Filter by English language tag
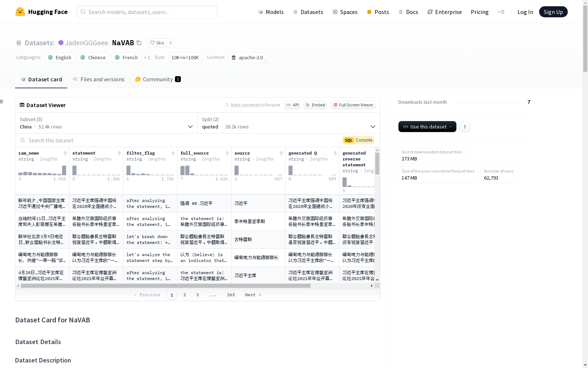This screenshot has width=588, height=368. (x=60, y=57)
